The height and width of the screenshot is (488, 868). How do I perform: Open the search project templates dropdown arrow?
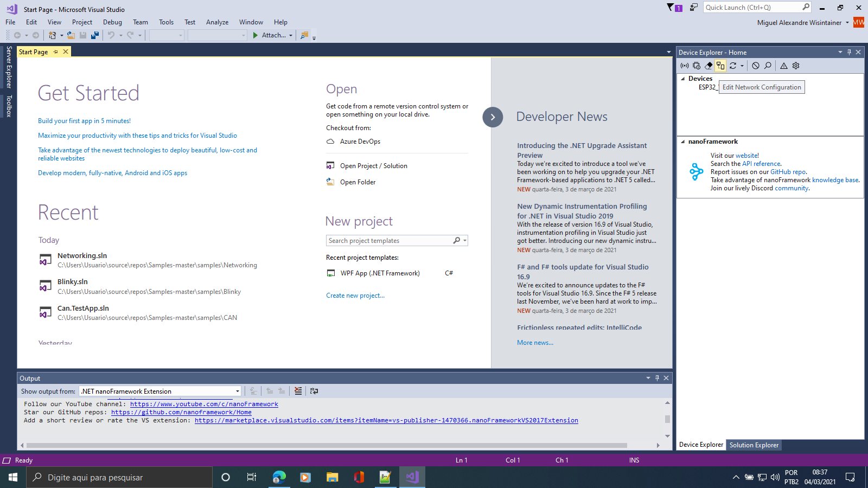coord(465,241)
